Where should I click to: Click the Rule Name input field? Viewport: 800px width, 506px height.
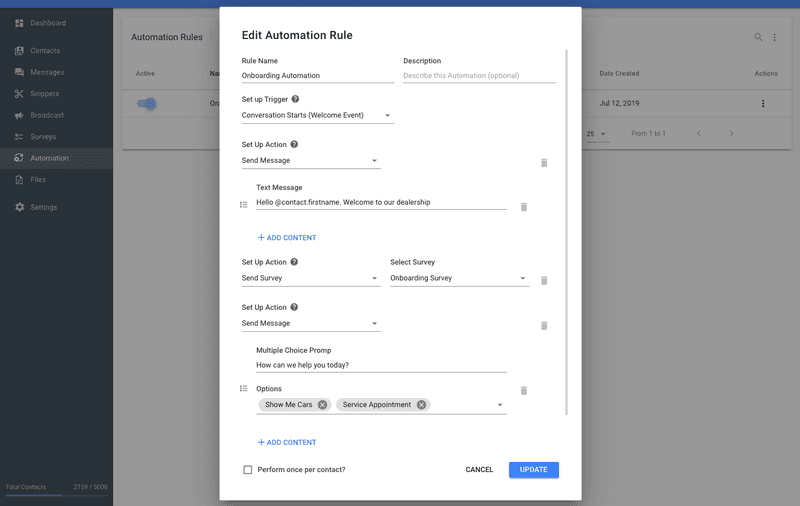pyautogui.click(x=317, y=76)
